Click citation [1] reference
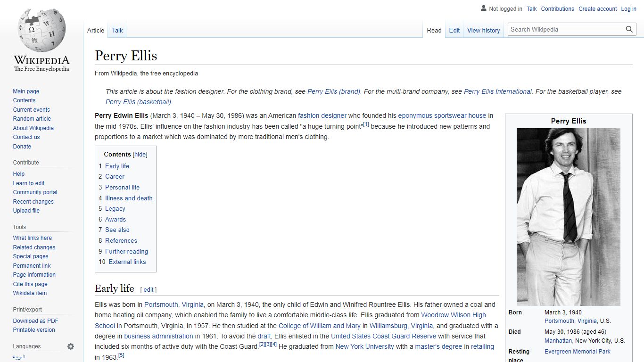 (366, 125)
